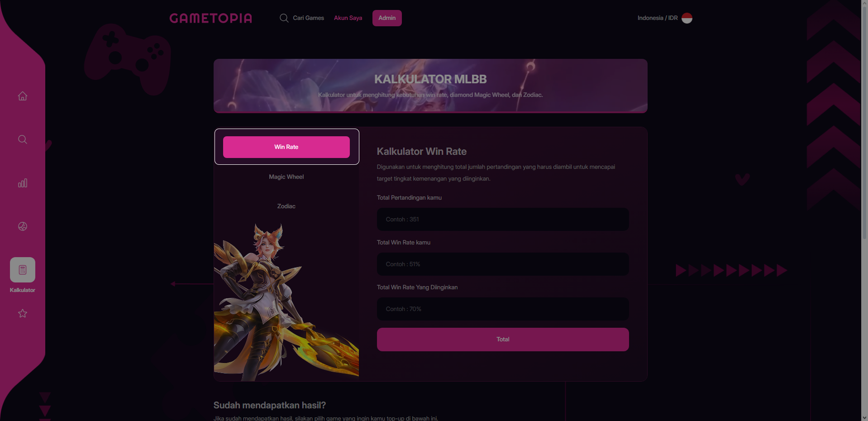The image size is (868, 421).
Task: Focus the Win Rate Yang Diinginkan field
Action: click(x=503, y=309)
